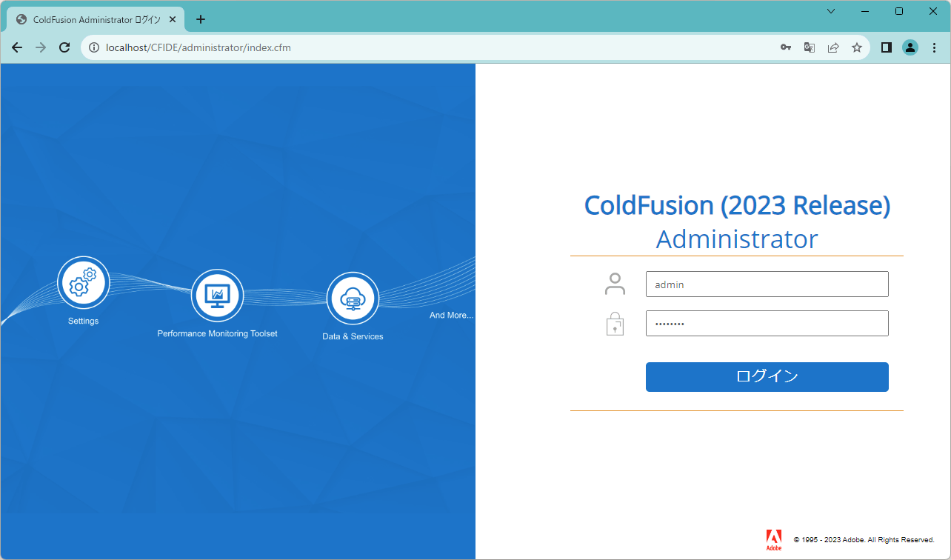Click the Performance Monitoring Toolset label
951x560 pixels.
217,333
